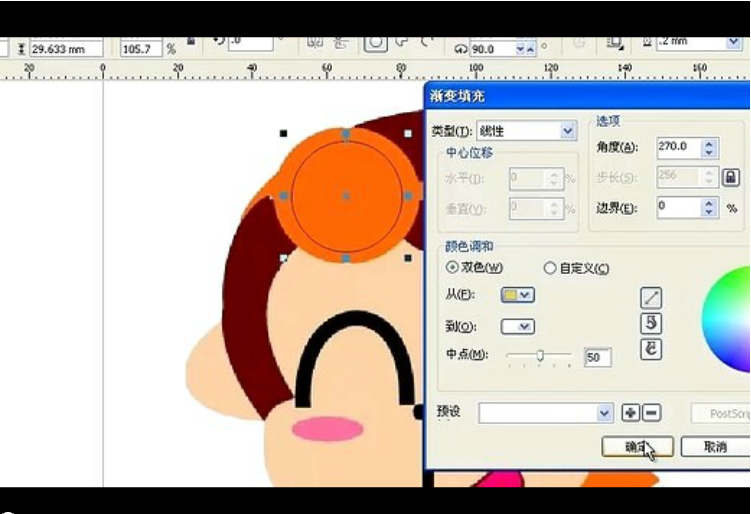Click the PostScript options button
This screenshot has height=514, width=751.
721,413
